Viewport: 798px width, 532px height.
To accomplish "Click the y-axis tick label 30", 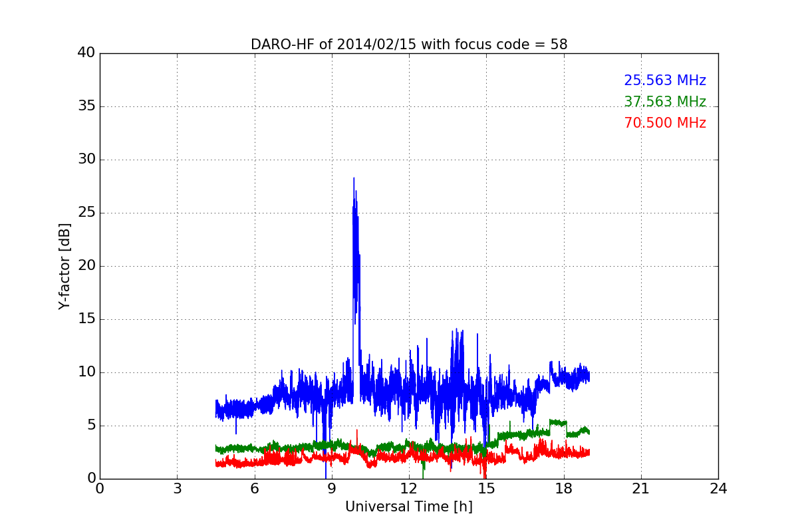I will pos(86,160).
